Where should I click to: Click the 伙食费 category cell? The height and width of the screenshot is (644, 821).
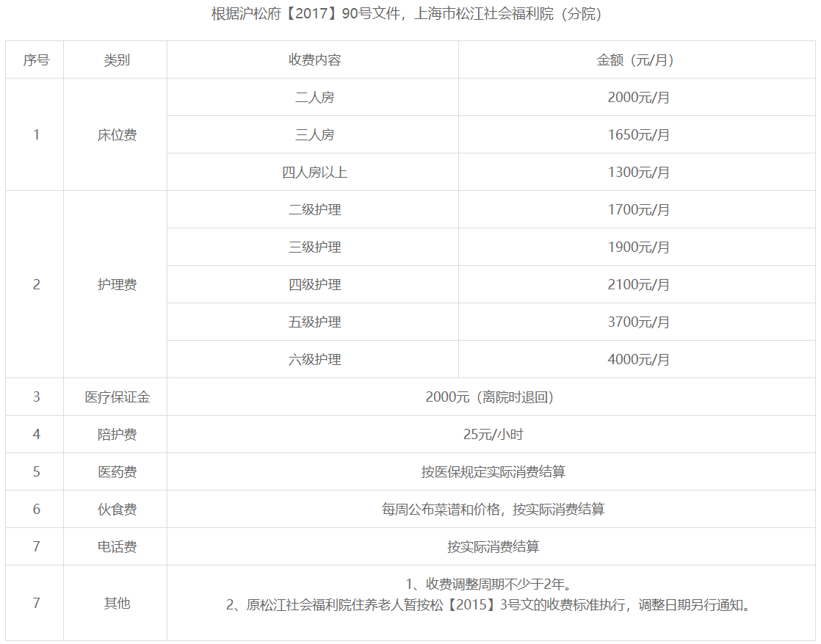point(115,509)
